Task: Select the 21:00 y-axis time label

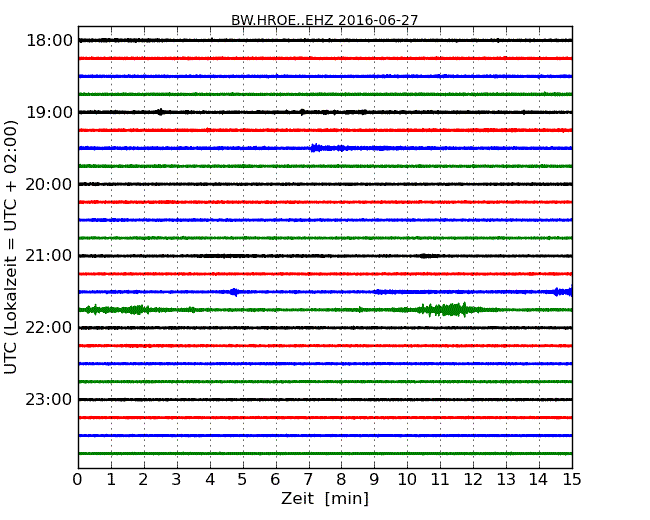Action: coord(49,256)
